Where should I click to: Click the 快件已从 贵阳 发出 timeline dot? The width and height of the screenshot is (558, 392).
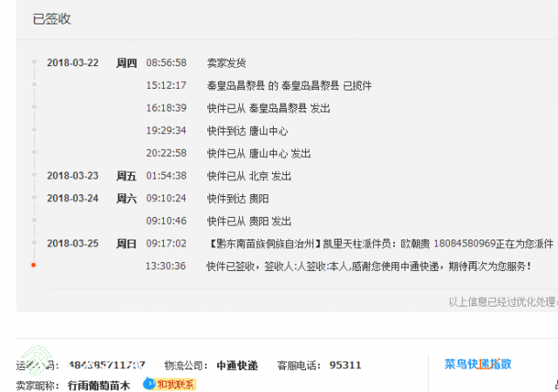coord(34,220)
